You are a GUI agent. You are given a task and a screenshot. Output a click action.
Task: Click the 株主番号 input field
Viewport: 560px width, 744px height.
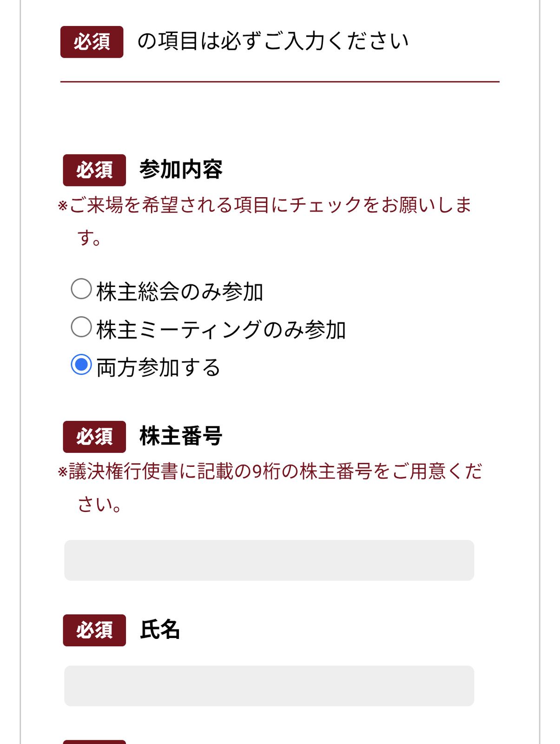pyautogui.click(x=269, y=561)
